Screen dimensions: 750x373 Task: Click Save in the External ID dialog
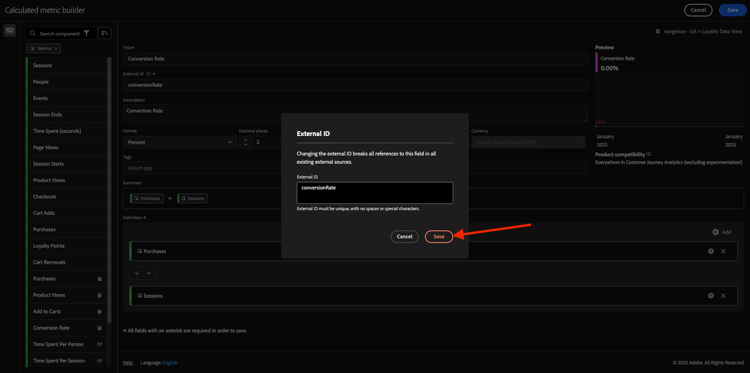[x=439, y=237]
